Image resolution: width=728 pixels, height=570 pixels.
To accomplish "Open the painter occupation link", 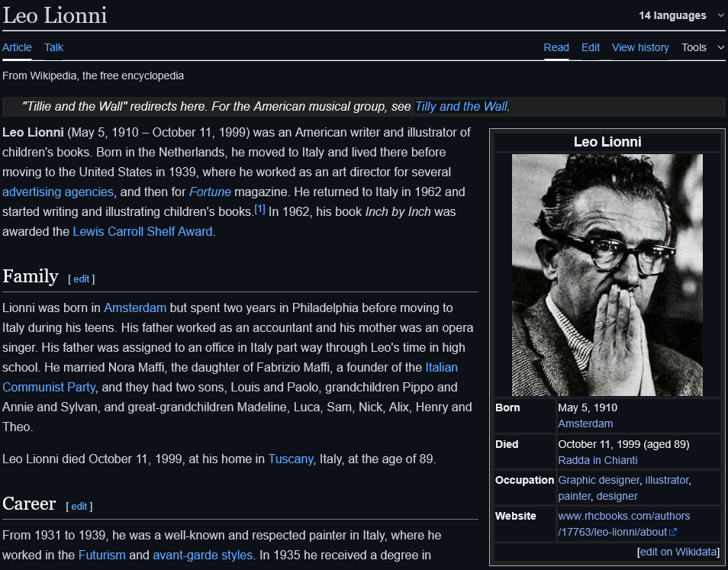I will tap(575, 496).
